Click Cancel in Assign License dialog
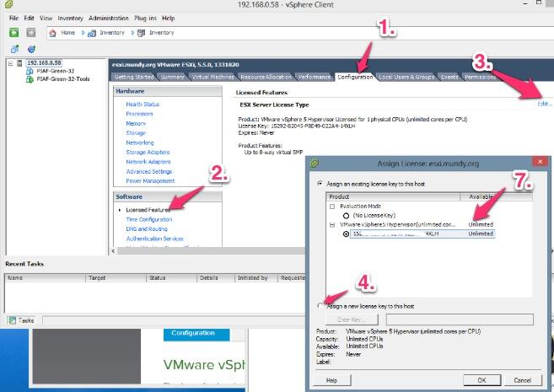The image size is (554, 392). click(523, 380)
